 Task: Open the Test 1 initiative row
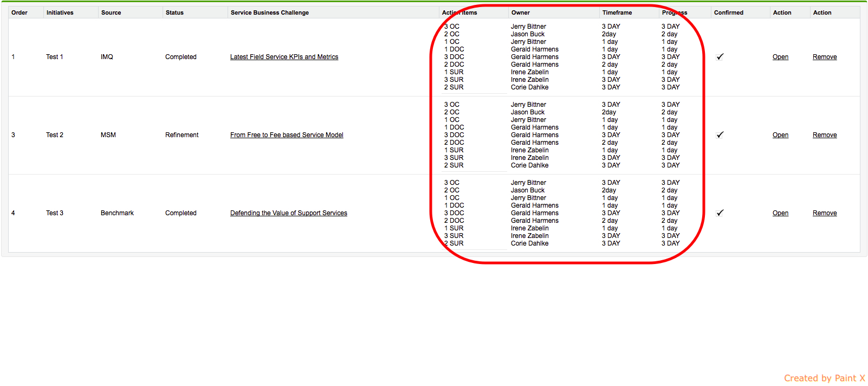pyautogui.click(x=780, y=57)
